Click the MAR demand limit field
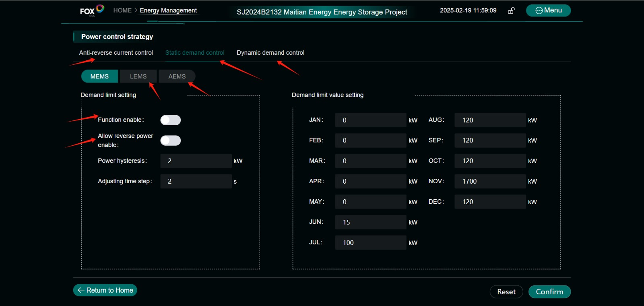 [371, 161]
